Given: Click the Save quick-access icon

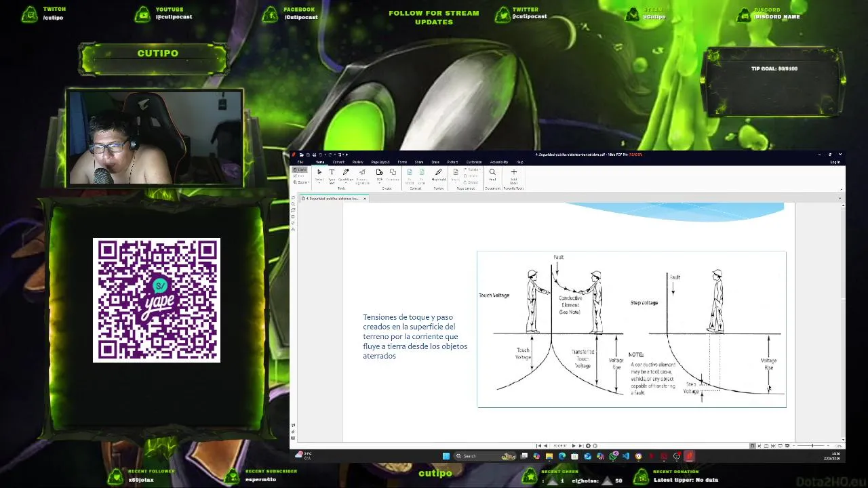Looking at the screenshot, I should (x=308, y=155).
